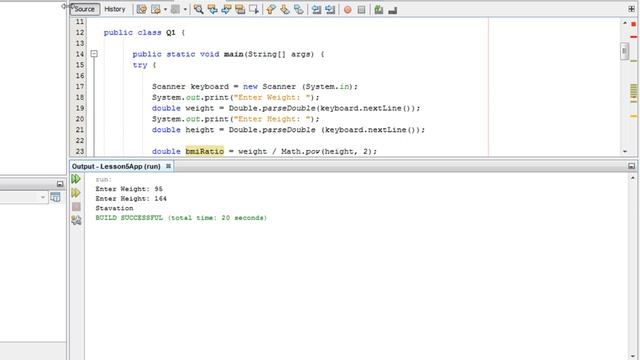Open the Back history dropdown arrow
This screenshot has height=360, width=640.
pos(165,9)
